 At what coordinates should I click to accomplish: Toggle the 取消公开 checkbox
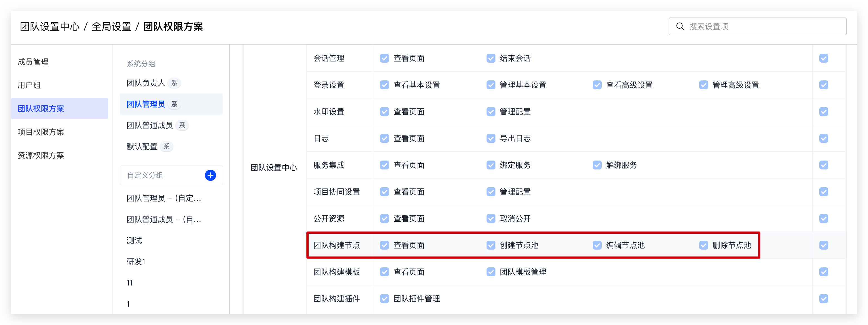[x=491, y=218]
